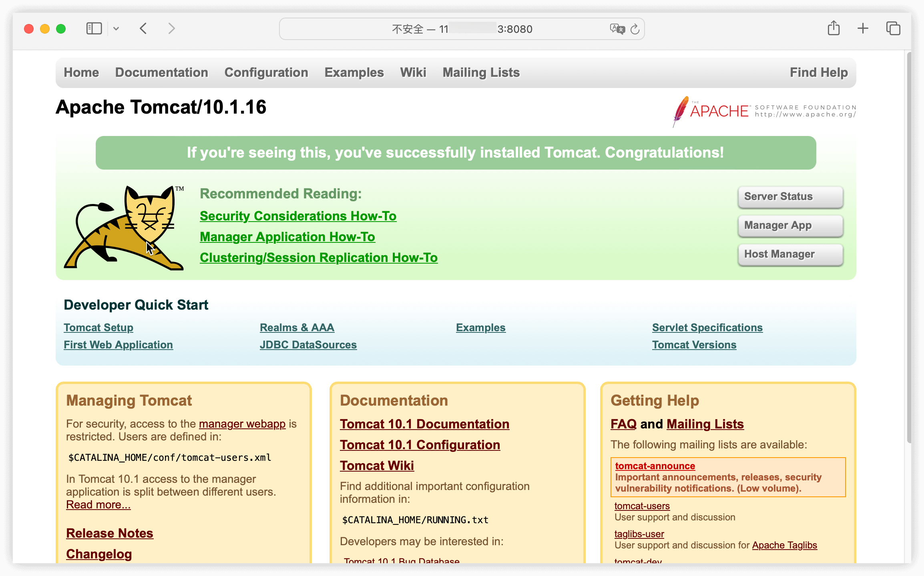Viewport: 924px width, 576px height.
Task: Open Clustering/Session Replication How-To link
Action: coord(319,258)
